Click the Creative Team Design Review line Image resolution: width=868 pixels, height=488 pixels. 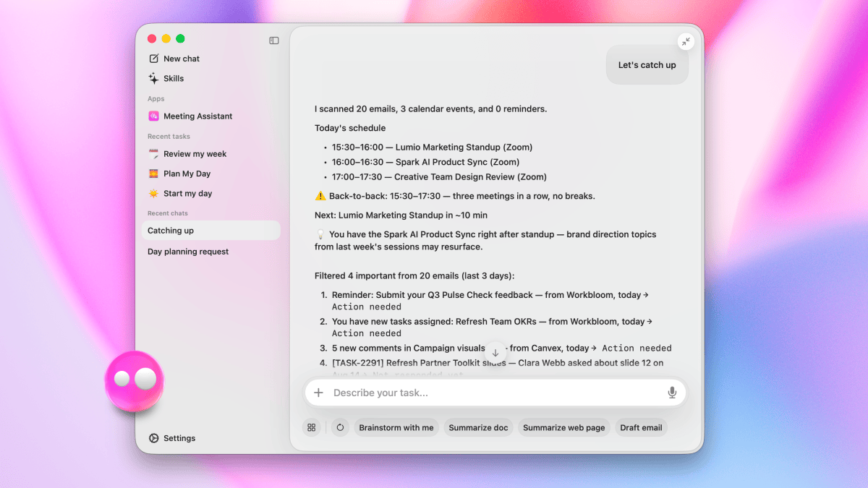pos(439,177)
